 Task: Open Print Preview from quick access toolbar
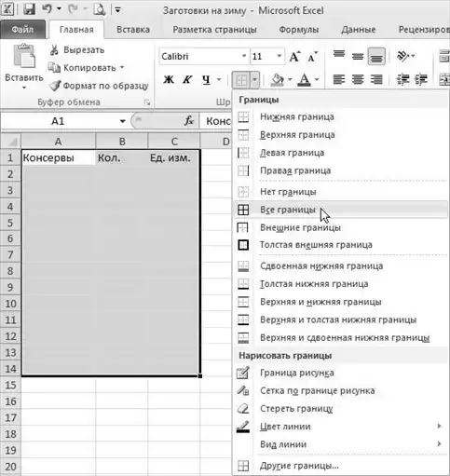coord(100,9)
